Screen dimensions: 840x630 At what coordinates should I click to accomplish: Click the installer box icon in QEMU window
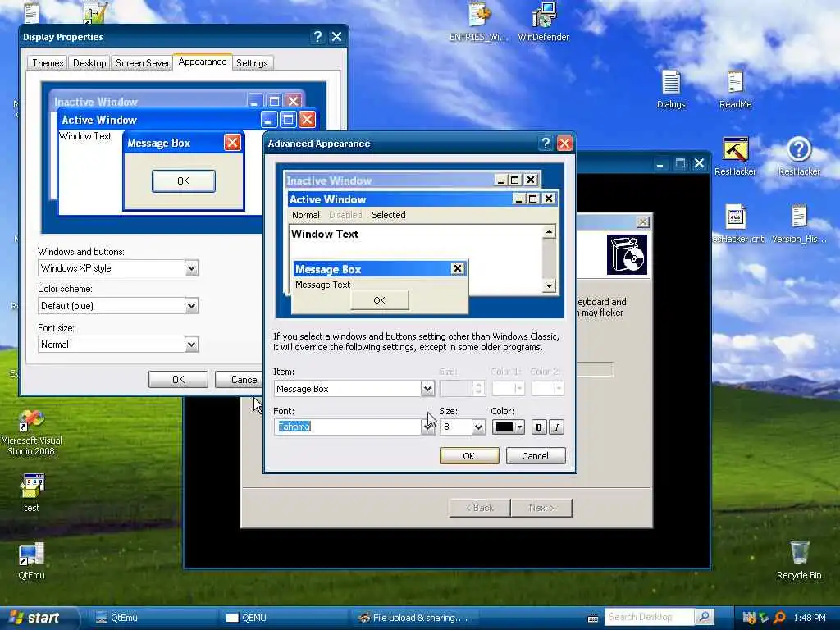click(x=627, y=255)
